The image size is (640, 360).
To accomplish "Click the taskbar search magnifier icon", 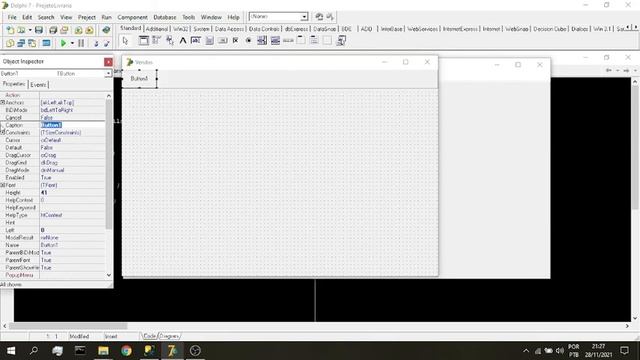I will (x=34, y=351).
